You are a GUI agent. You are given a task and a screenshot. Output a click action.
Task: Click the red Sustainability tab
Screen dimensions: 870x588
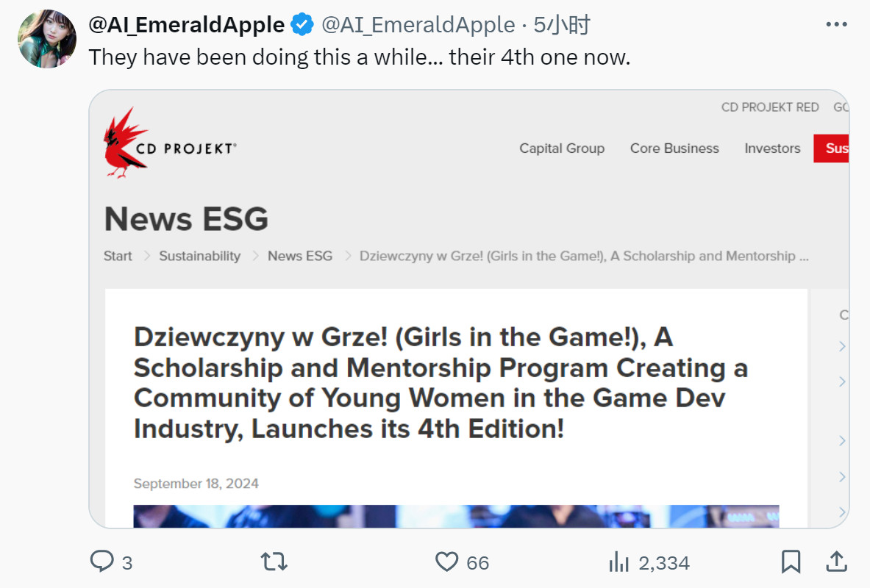pyautogui.click(x=832, y=148)
